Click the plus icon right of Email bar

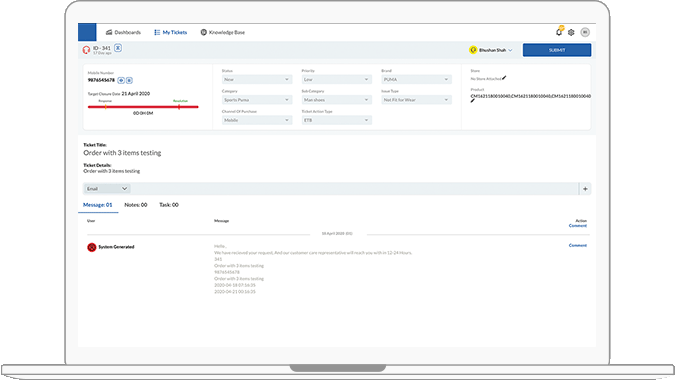[585, 188]
